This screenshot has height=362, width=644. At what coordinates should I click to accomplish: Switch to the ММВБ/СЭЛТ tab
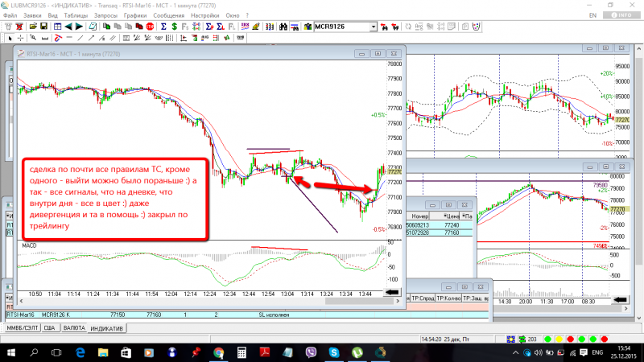[23, 328]
